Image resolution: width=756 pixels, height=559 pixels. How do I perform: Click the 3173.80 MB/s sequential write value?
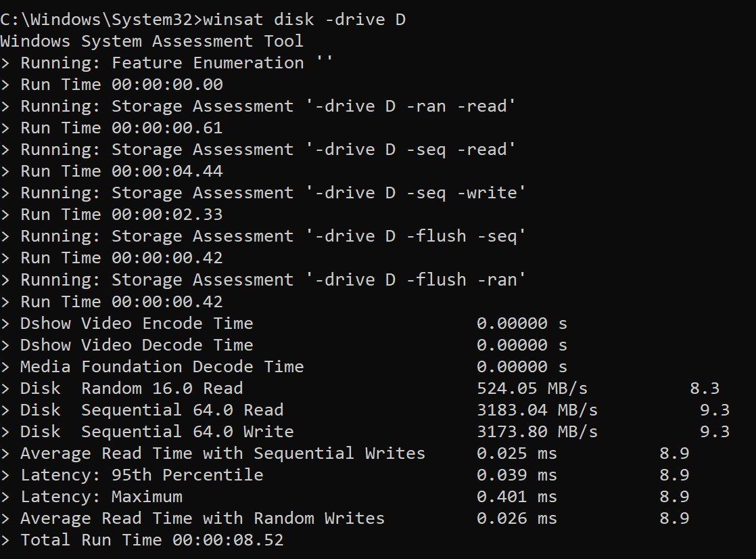(x=537, y=432)
